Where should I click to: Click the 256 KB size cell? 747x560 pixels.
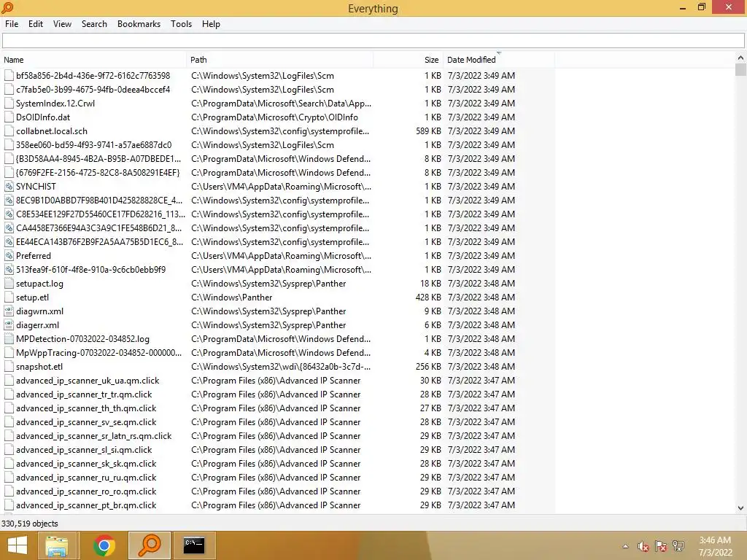[x=428, y=367]
